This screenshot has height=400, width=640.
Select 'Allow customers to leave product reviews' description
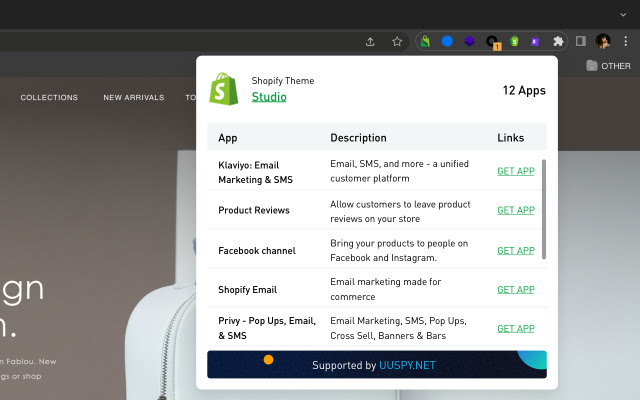tap(400, 211)
